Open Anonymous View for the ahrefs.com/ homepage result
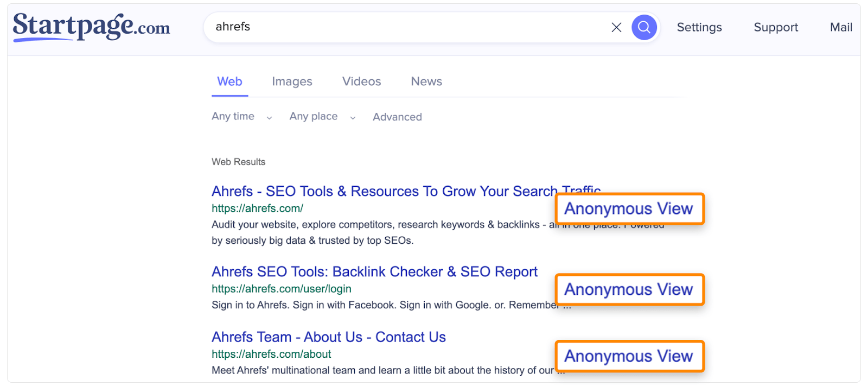Viewport: 868px width, 386px height. tap(629, 208)
